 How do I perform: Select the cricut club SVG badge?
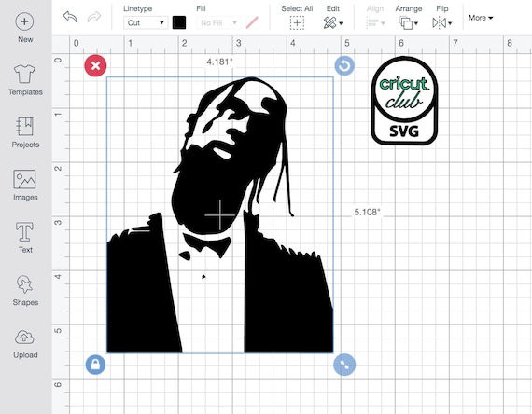(404, 101)
